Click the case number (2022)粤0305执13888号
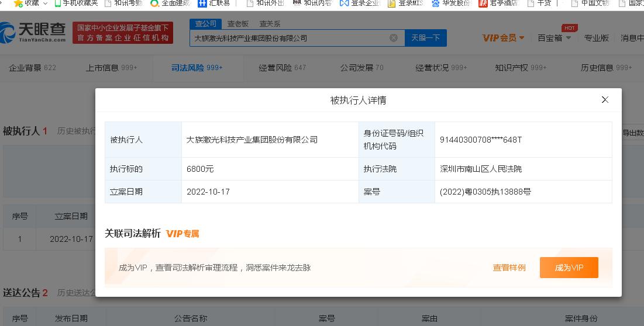 tap(485, 192)
